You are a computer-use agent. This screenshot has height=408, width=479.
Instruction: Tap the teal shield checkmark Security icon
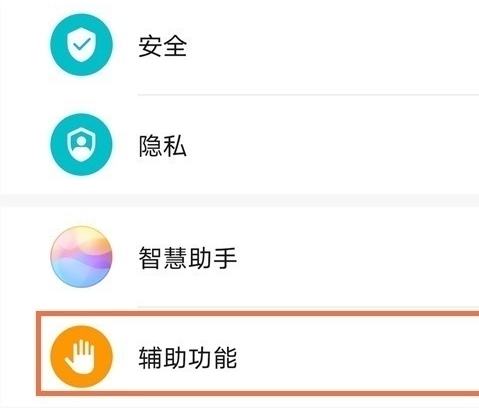(x=81, y=45)
